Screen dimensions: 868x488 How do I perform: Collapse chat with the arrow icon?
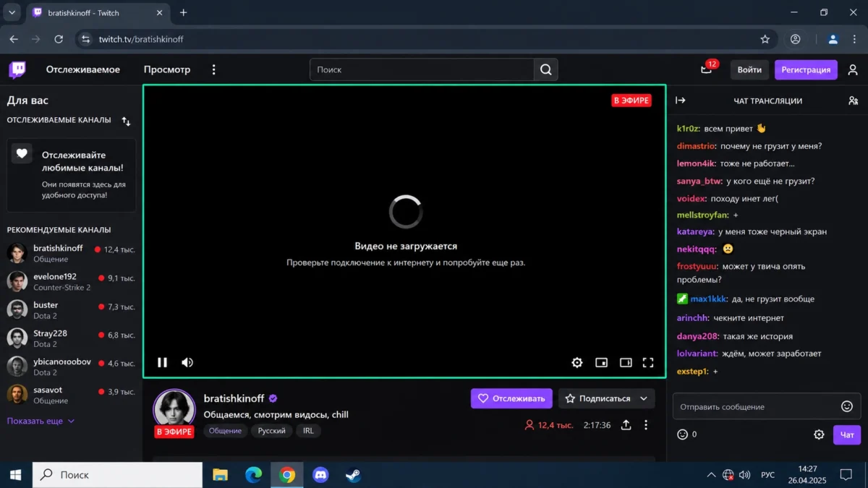680,100
